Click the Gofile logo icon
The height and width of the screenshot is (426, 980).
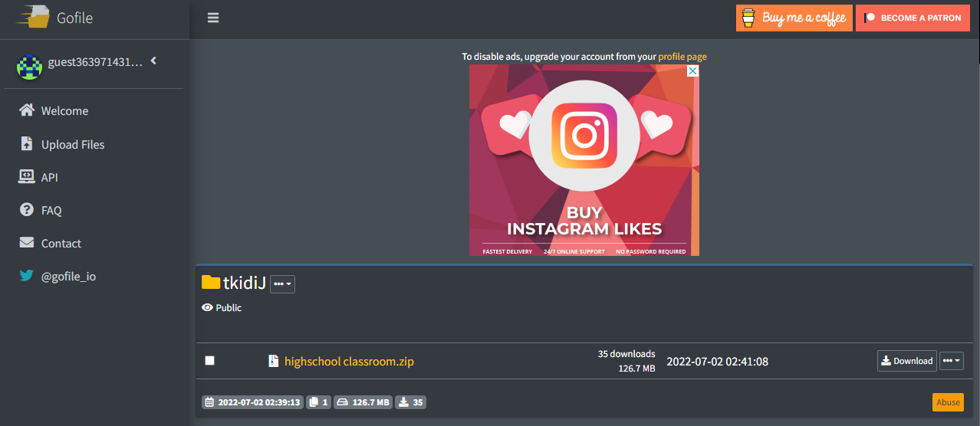[x=33, y=16]
